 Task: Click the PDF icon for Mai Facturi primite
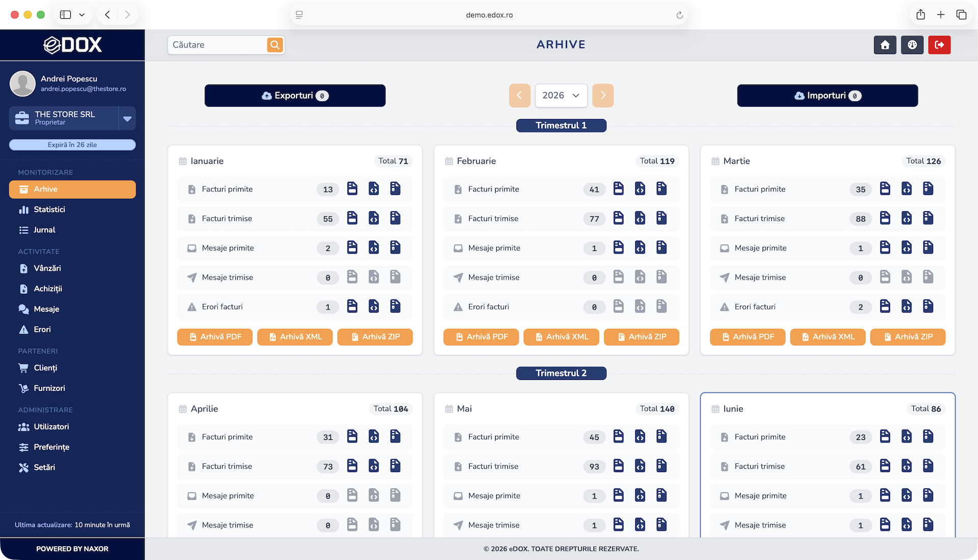click(618, 436)
